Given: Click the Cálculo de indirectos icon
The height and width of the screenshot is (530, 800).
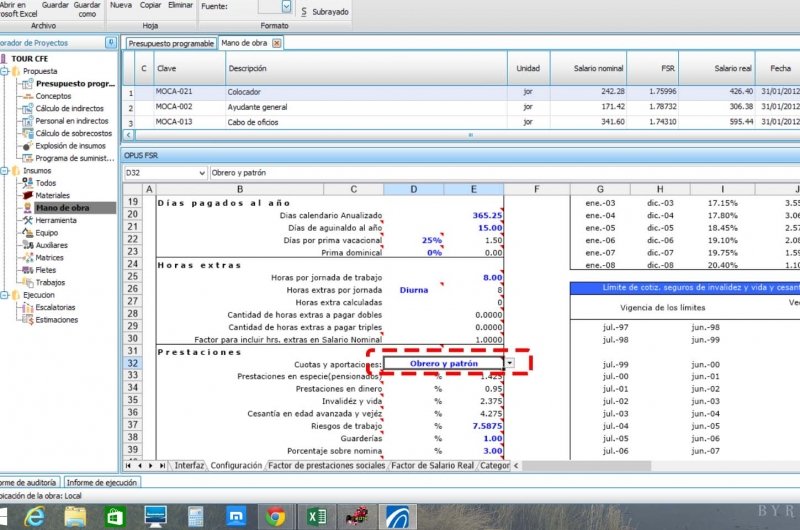Looking at the screenshot, I should tap(27, 108).
